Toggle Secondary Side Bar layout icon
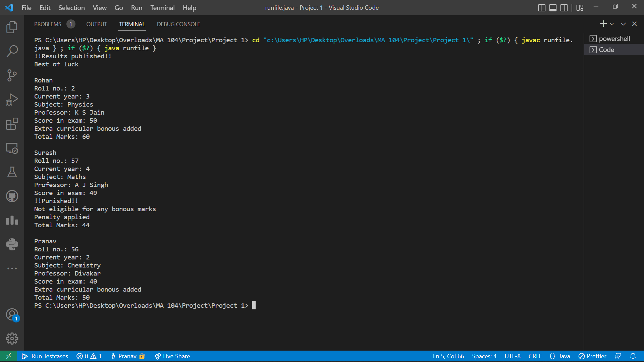The width and height of the screenshot is (644, 362). (564, 8)
